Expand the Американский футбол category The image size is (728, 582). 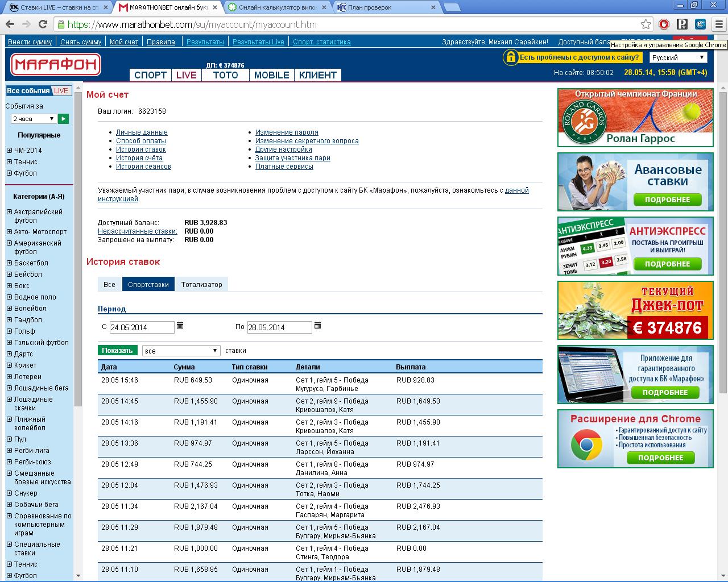pos(9,243)
